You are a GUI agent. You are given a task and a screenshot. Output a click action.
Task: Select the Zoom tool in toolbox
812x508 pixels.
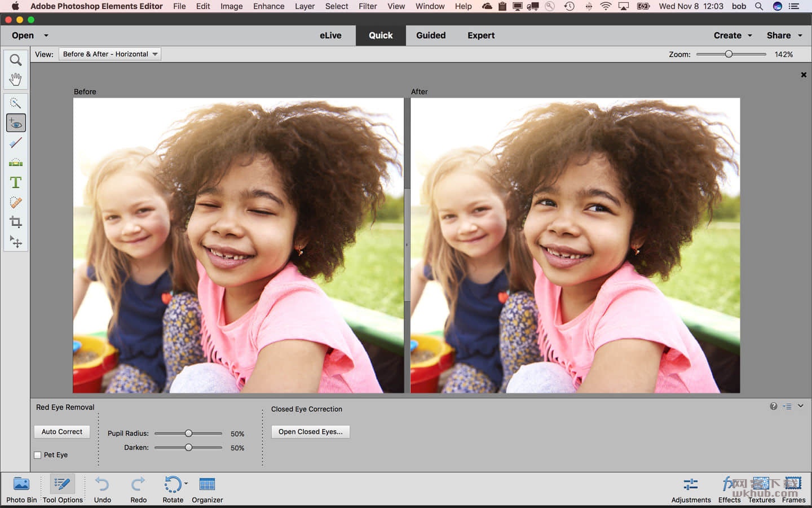(x=16, y=60)
